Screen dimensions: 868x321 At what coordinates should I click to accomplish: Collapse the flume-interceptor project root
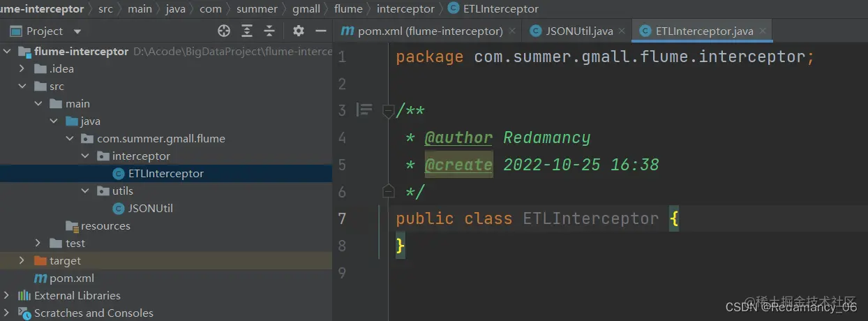click(7, 51)
